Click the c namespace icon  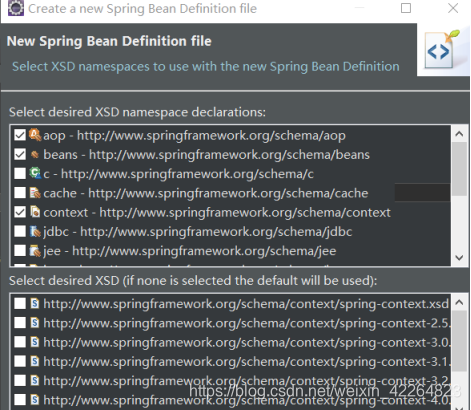pyautogui.click(x=35, y=173)
